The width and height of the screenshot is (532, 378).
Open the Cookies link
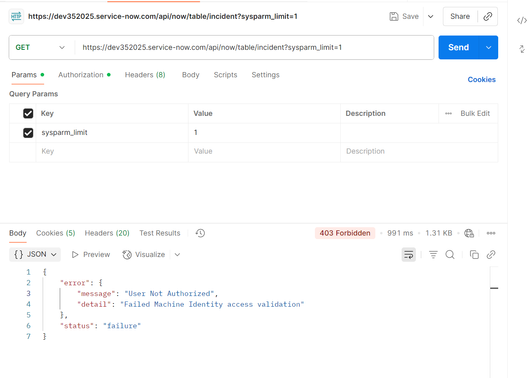pos(481,79)
